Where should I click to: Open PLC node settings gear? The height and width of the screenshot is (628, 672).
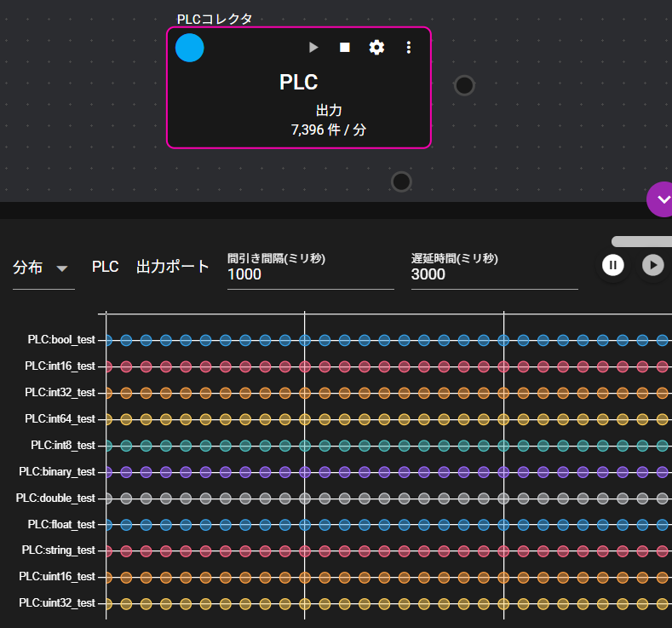click(376, 48)
